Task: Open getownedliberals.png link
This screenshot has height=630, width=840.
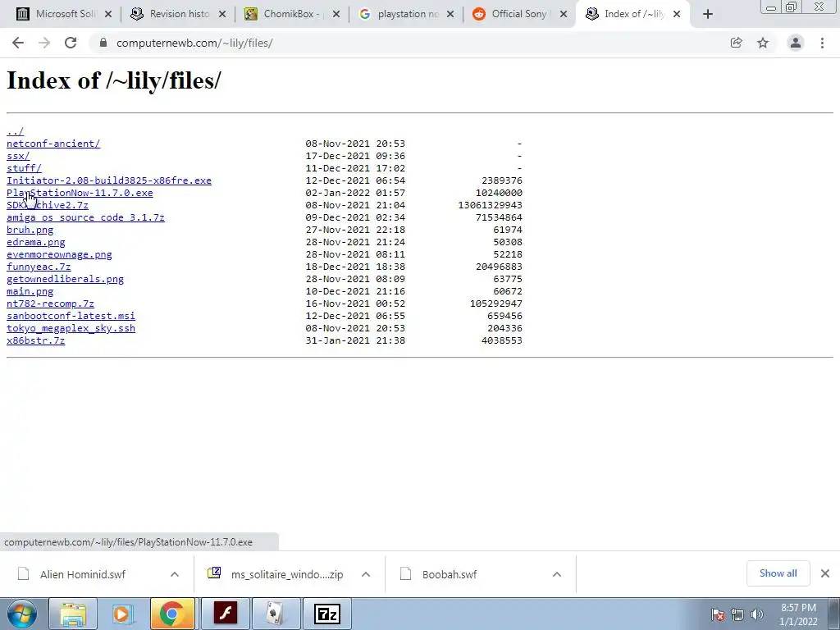Action: [x=65, y=279]
